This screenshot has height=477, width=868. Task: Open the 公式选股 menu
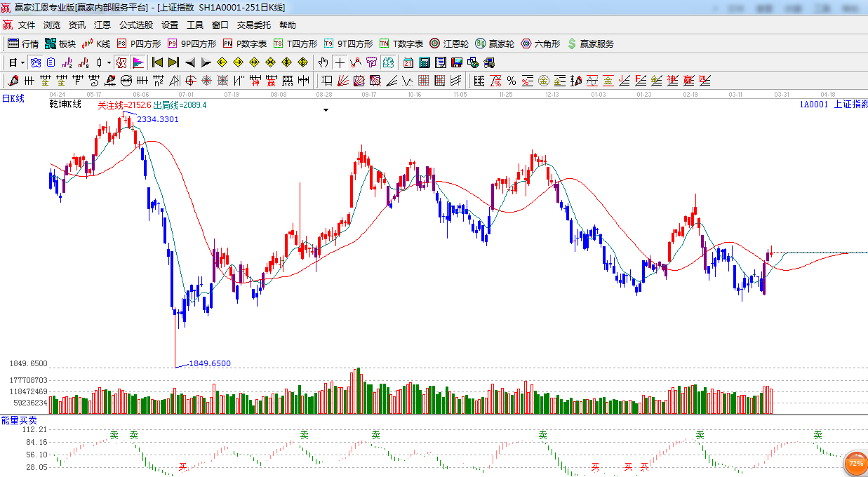(135, 25)
